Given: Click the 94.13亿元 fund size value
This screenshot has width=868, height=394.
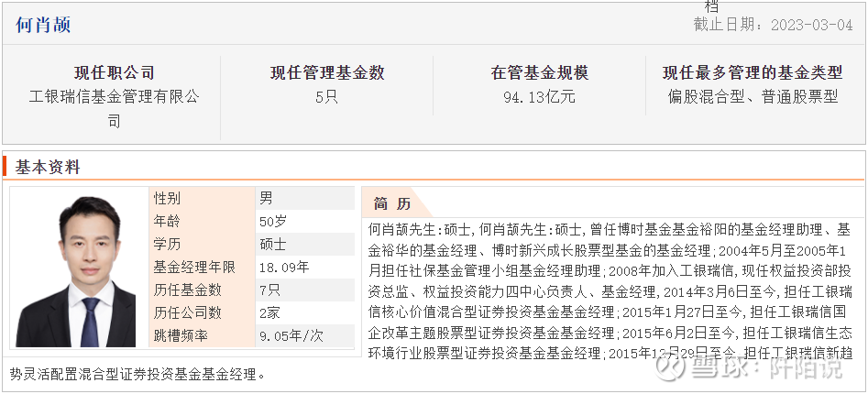Looking at the screenshot, I should (539, 97).
